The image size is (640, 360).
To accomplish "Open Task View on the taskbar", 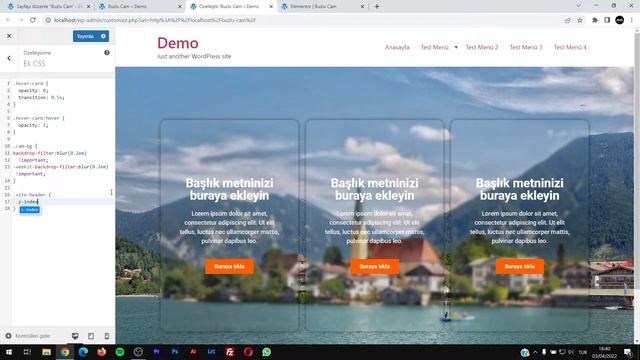I will click(x=27, y=352).
